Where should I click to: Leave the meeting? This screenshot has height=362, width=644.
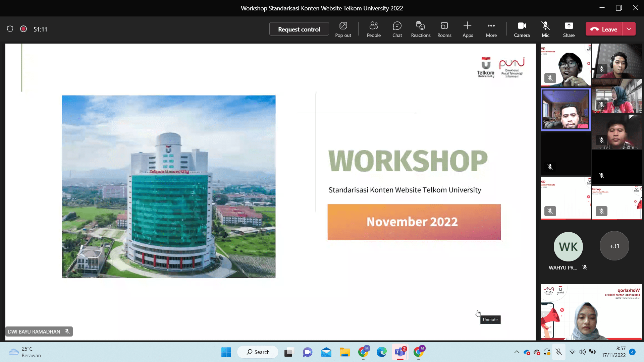pos(604,29)
